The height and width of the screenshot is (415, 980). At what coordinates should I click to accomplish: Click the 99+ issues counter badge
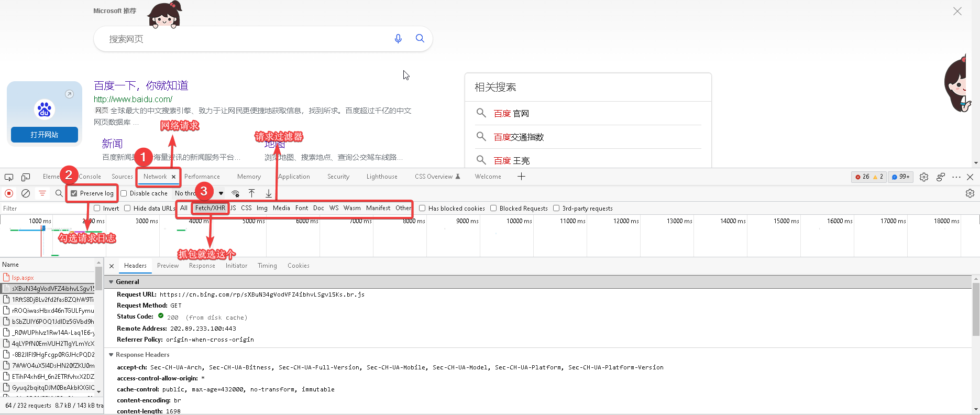click(901, 177)
